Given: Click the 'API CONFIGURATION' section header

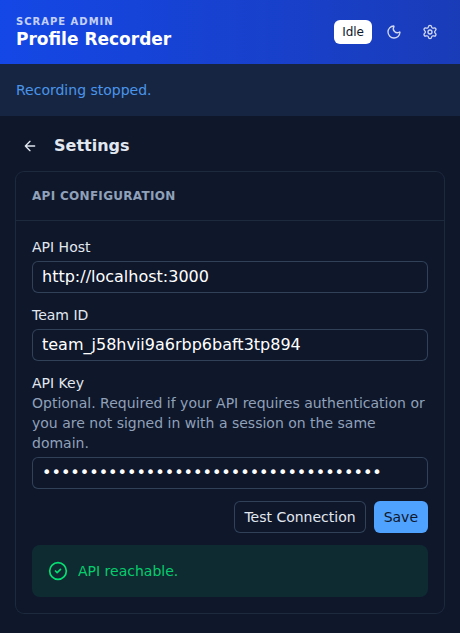Looking at the screenshot, I should [103, 196].
